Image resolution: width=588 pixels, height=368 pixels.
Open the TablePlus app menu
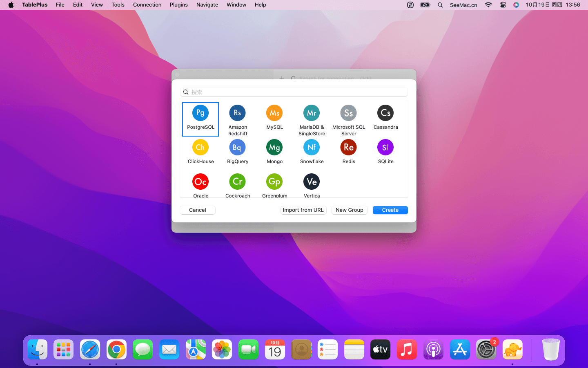point(35,5)
